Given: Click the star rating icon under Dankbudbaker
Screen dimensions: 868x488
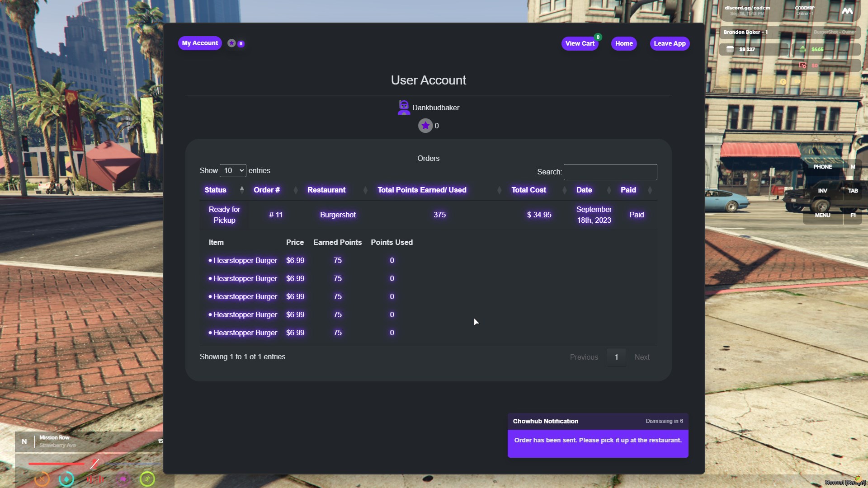Looking at the screenshot, I should [425, 126].
